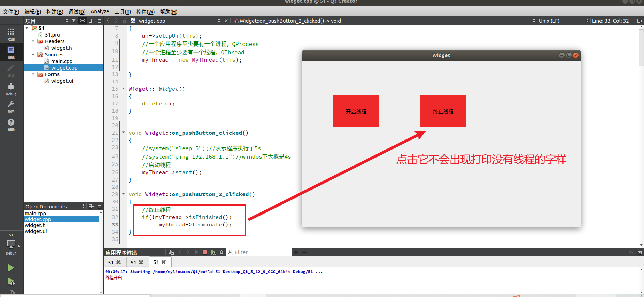Close the active third 51 output tab
The width and height of the screenshot is (644, 297).
(x=164, y=262)
